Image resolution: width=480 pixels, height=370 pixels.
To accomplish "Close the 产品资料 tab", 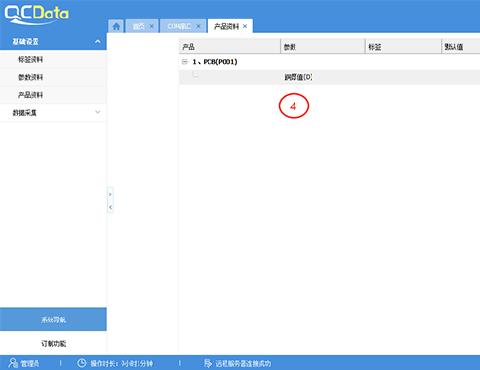I will point(245,26).
